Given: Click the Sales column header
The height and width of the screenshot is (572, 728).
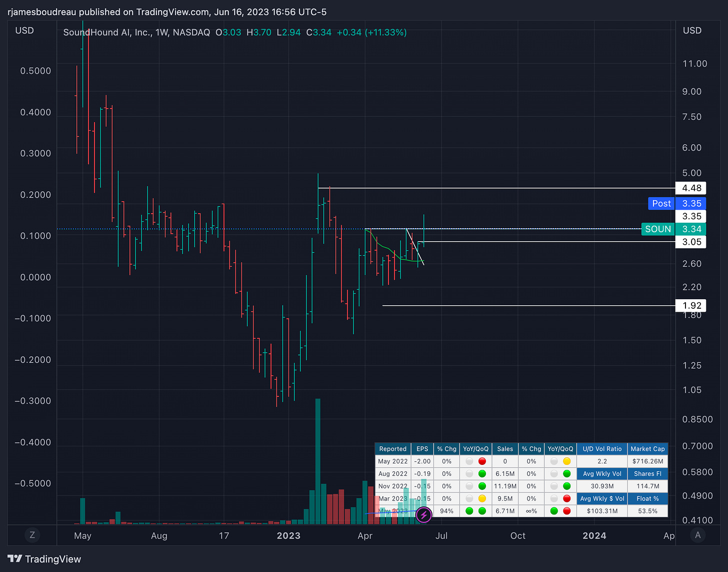Looking at the screenshot, I should coord(505,449).
